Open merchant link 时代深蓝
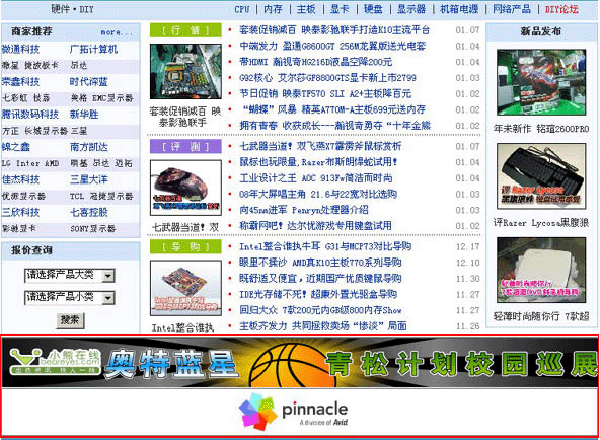This screenshot has width=600, height=440. click(x=88, y=81)
